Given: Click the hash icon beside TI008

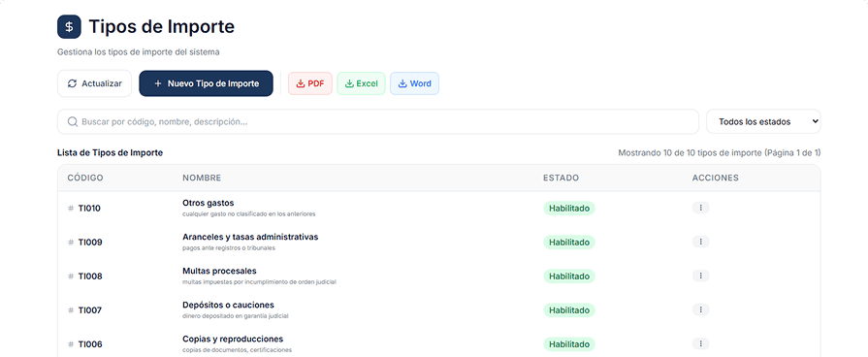Looking at the screenshot, I should coord(71,276).
